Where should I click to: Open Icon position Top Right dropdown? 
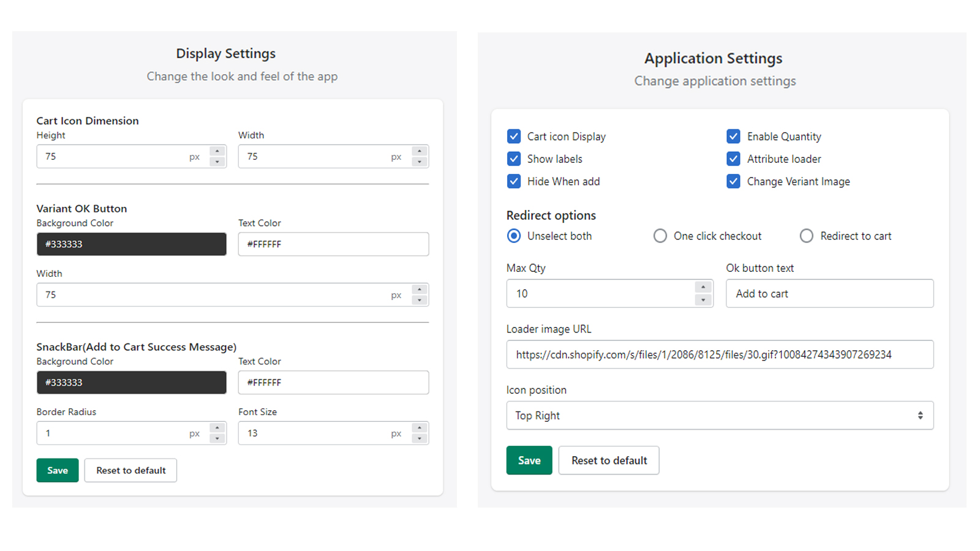[720, 416]
